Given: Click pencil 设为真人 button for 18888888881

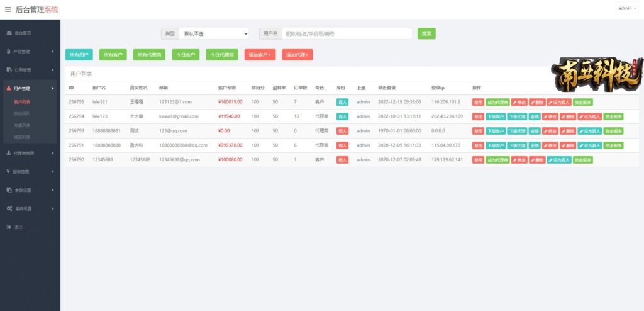Looking at the screenshot, I should coord(590,131).
